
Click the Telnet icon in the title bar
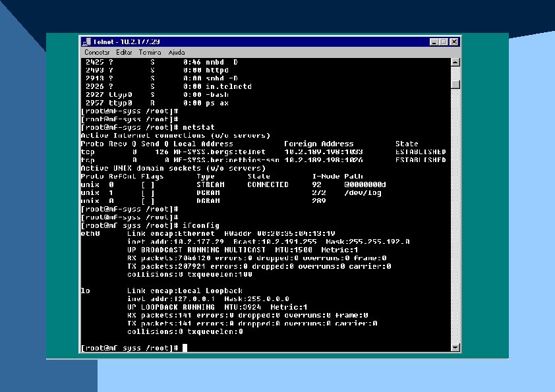click(86, 42)
